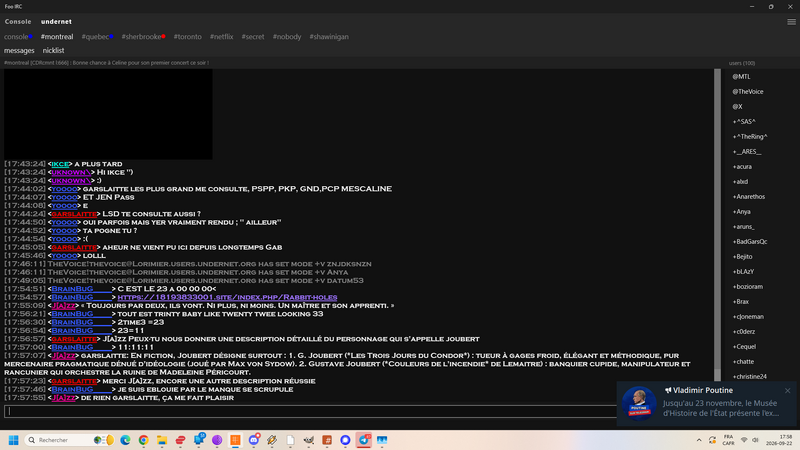Open the console channel tab

pyautogui.click(x=18, y=37)
